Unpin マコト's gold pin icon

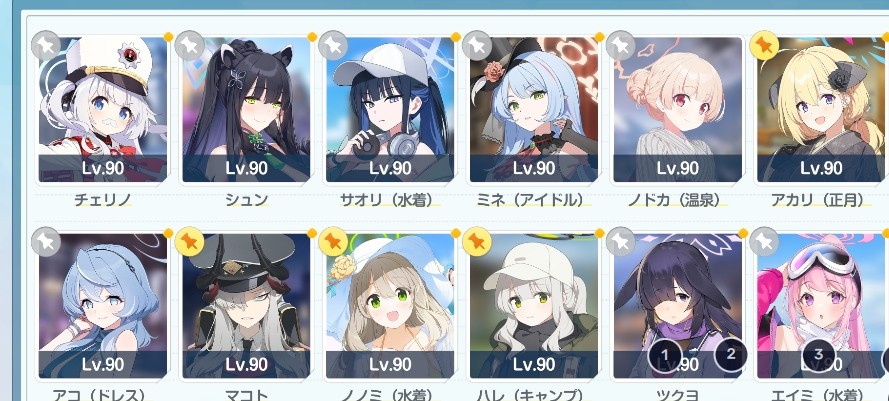pos(190,242)
